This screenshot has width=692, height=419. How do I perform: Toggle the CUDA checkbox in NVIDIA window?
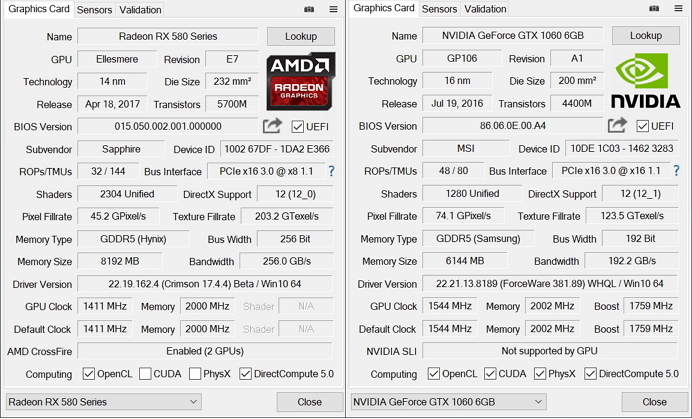tap(490, 374)
